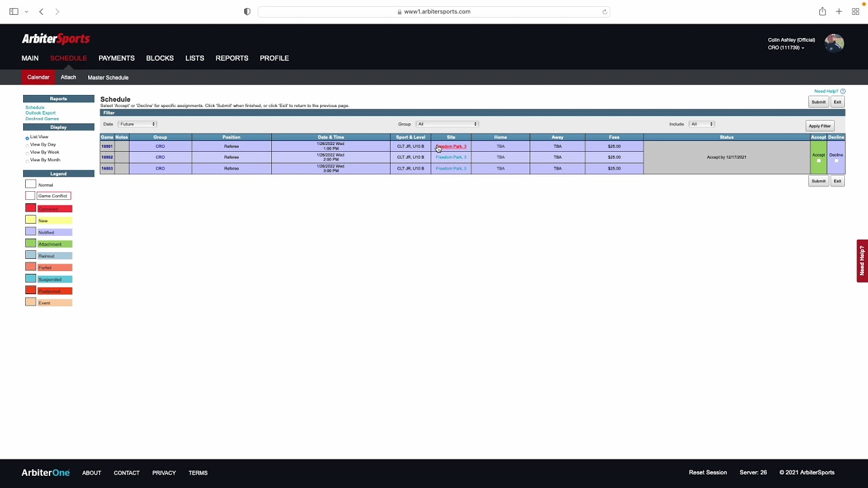
Task: Click the ArbiterOne footer logo
Action: (45, 472)
